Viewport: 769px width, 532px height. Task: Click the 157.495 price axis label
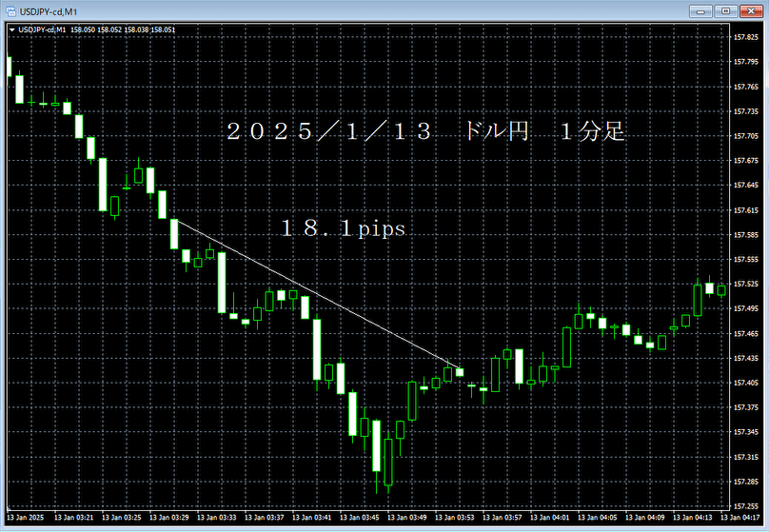point(745,308)
